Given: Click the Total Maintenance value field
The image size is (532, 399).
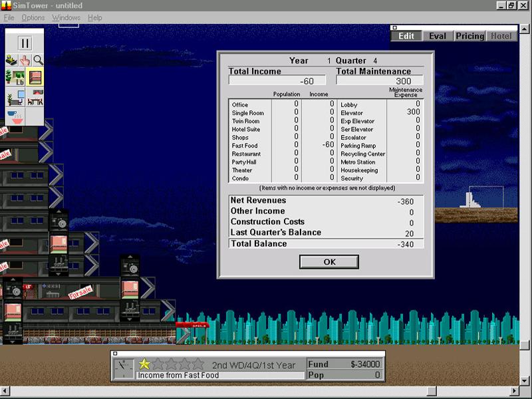Looking at the screenshot, I should click(x=380, y=80).
